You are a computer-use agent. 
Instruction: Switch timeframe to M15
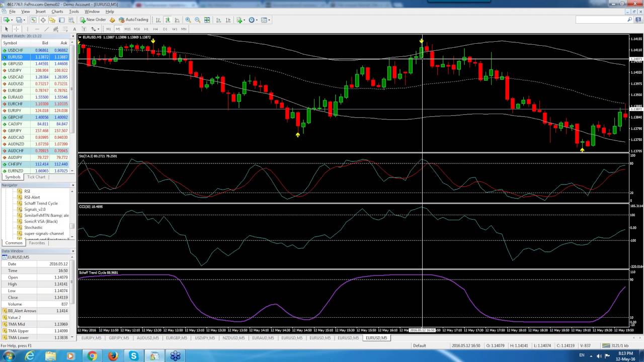coord(127,29)
